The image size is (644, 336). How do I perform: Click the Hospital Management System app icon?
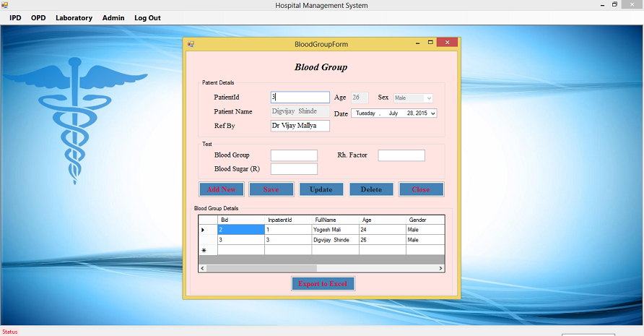pyautogui.click(x=4, y=5)
